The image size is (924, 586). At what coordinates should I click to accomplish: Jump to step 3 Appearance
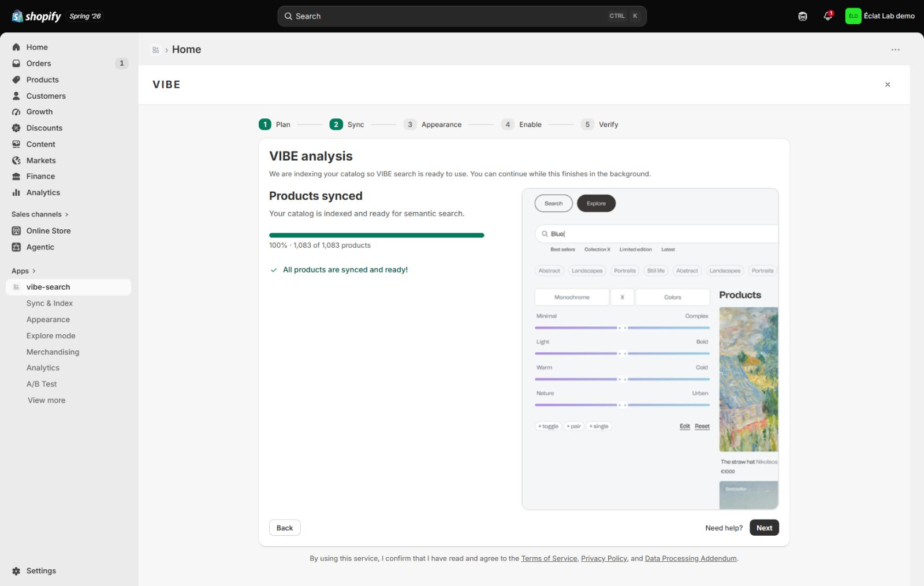point(433,124)
